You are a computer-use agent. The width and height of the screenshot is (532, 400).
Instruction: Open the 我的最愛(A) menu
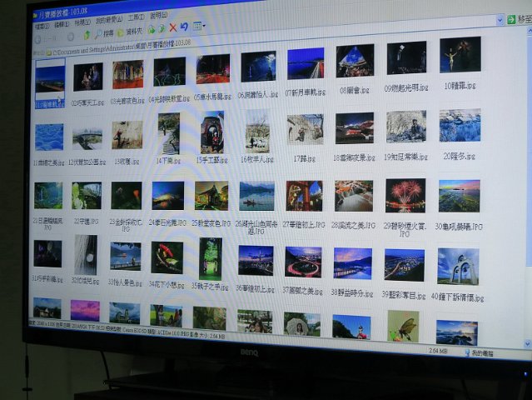pos(109,20)
